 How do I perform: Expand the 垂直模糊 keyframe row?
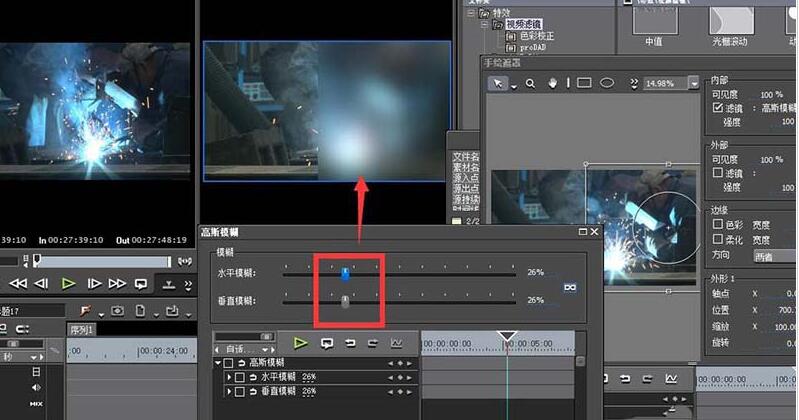click(229, 391)
